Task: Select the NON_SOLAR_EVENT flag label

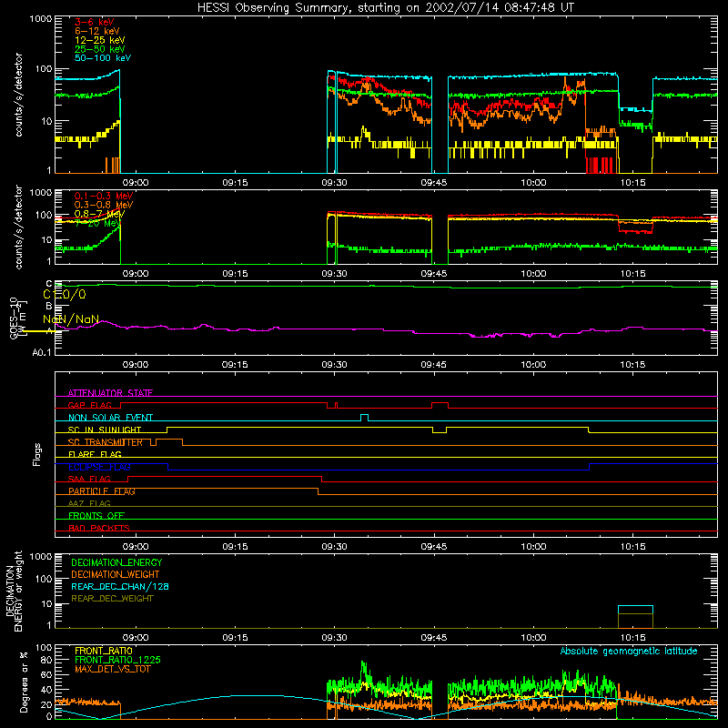Action: point(110,418)
